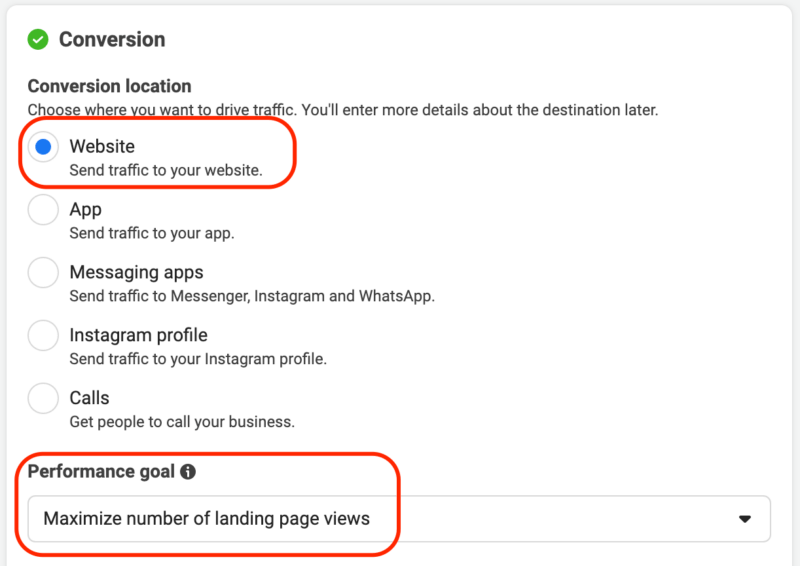Select the Website radio button
This screenshot has height=566, width=800.
[x=43, y=148]
